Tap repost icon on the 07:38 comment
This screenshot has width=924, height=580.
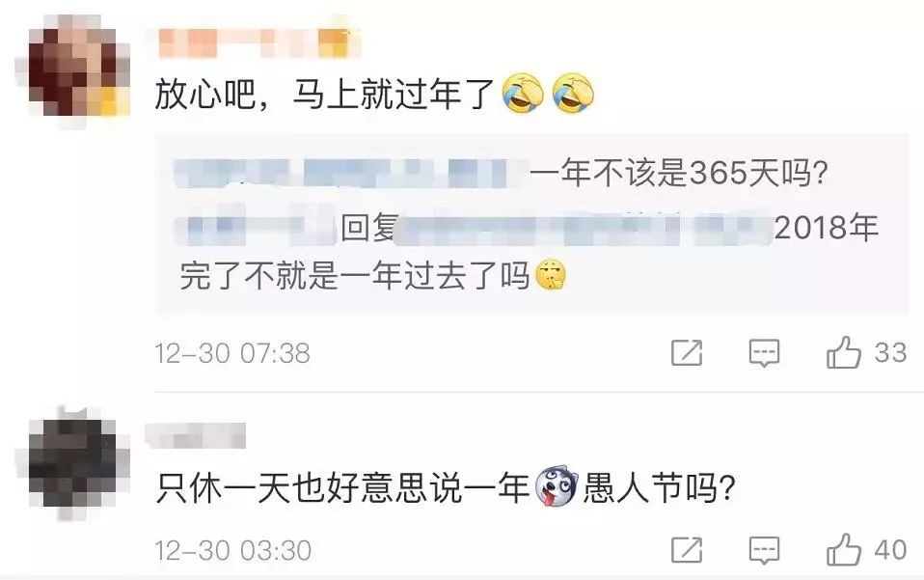point(687,353)
